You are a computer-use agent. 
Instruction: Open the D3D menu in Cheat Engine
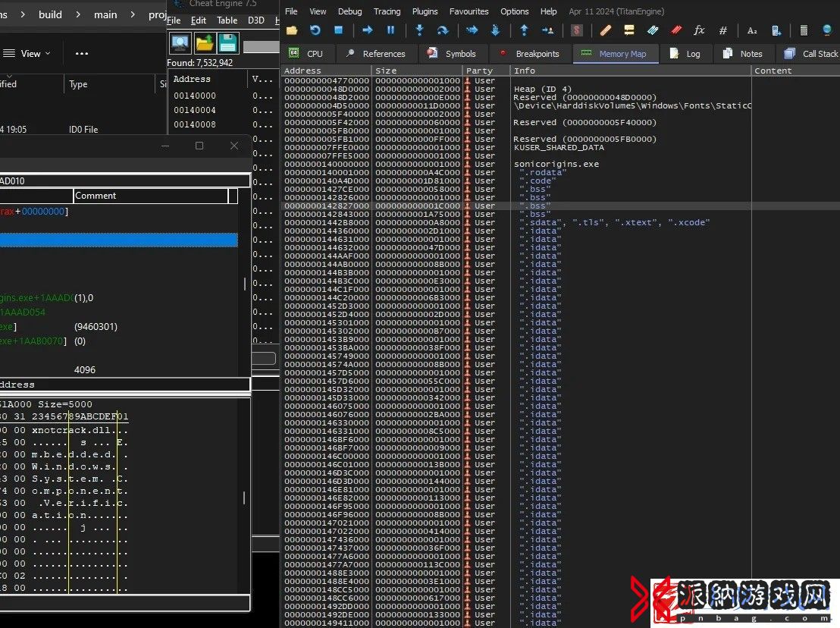(256, 20)
